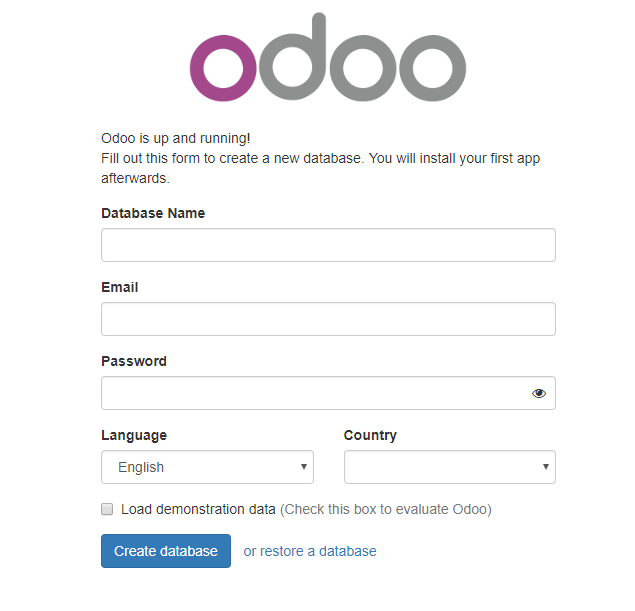Open the Language dropdown showing English
Image resolution: width=635 pixels, height=611 pixels.
[x=207, y=467]
